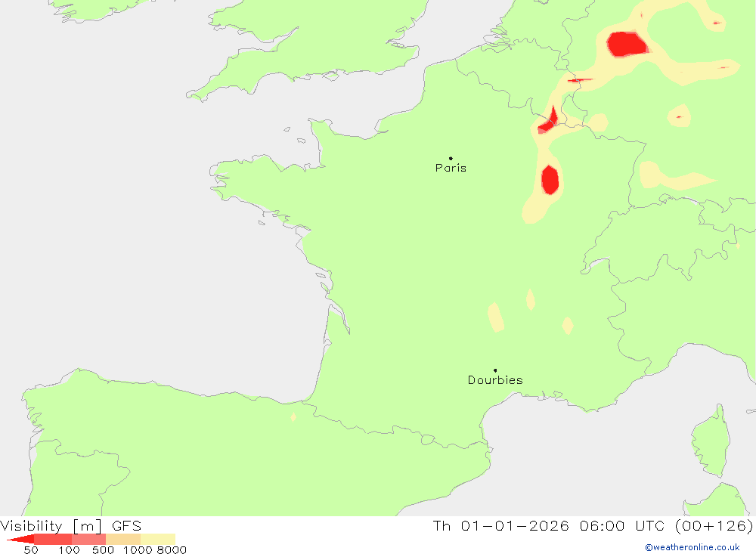Select the pale yellow legend swatch near 8000
The width and height of the screenshot is (756, 554).
coord(158,539)
